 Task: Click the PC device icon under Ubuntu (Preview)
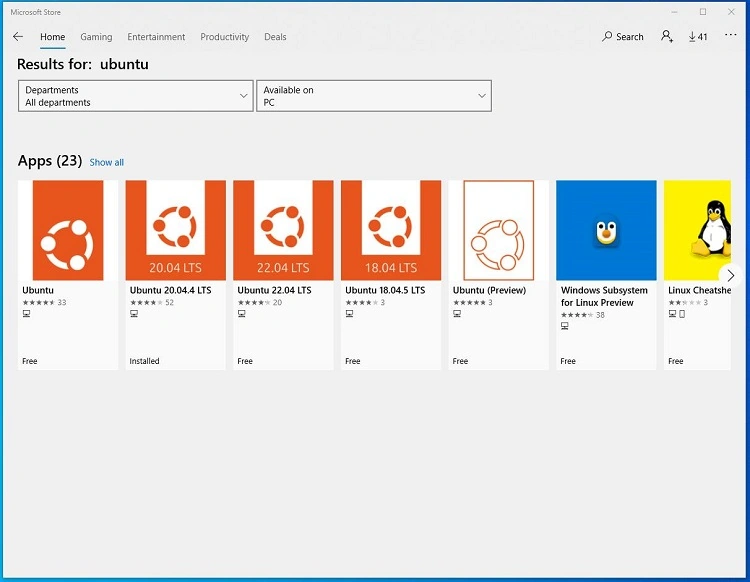(457, 314)
